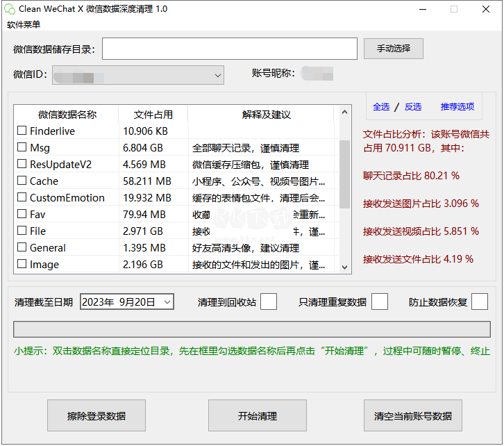
Task: Click the WeChat app icon in title bar
Action: tap(9, 9)
